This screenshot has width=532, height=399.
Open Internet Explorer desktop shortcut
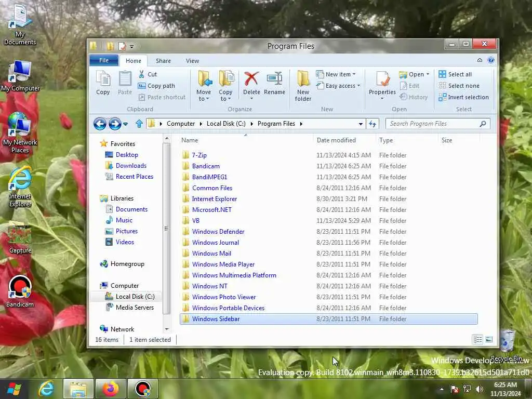[20, 187]
